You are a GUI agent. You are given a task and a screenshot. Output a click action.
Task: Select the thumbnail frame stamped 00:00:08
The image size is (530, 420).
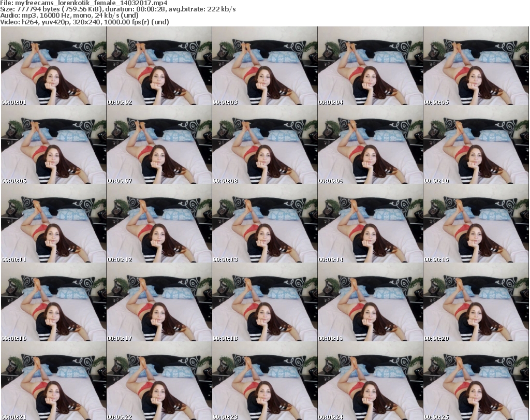(x=264, y=144)
